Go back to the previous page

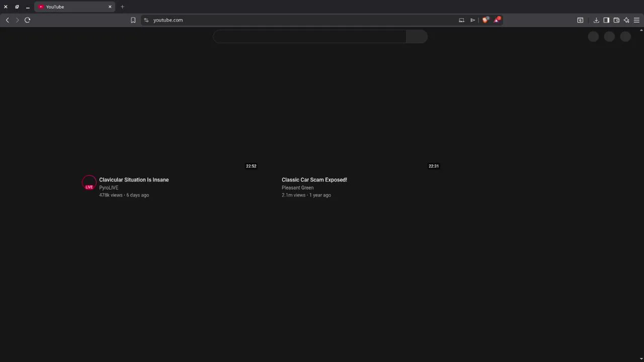(8, 20)
